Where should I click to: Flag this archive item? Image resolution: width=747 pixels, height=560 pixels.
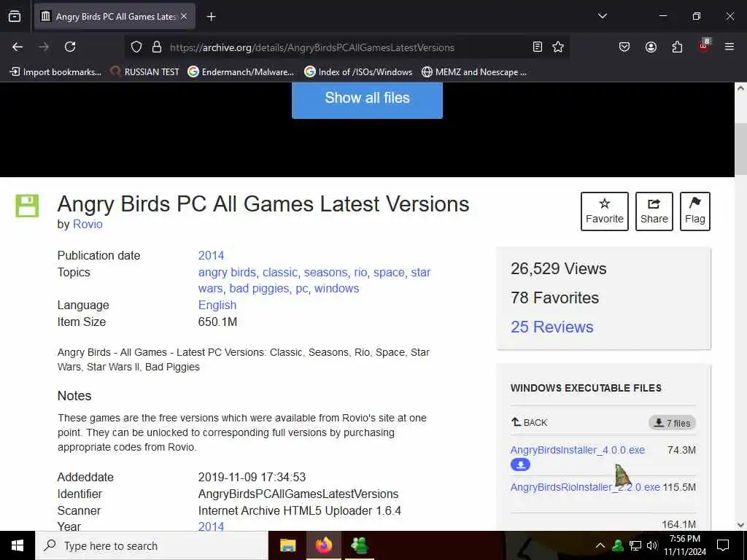(x=695, y=211)
